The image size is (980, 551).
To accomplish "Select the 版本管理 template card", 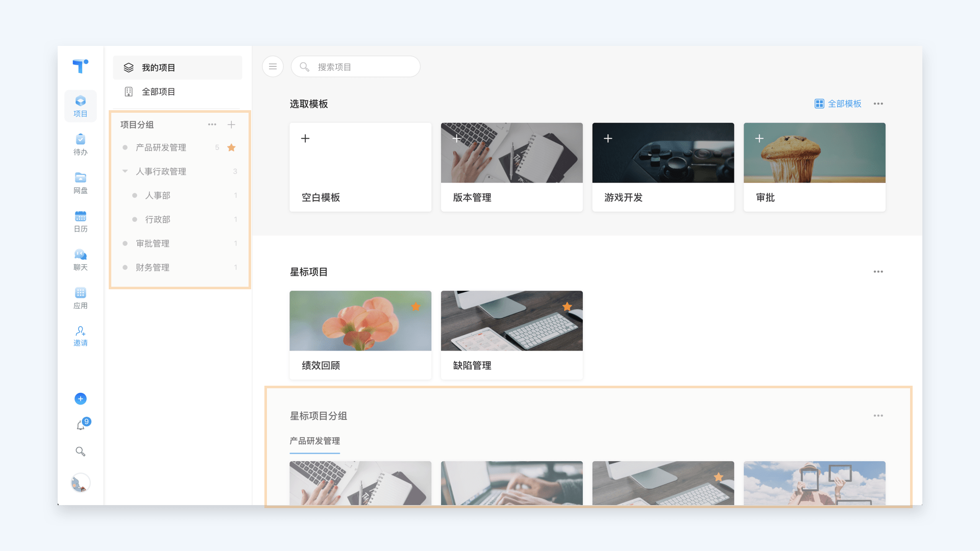I will coord(511,166).
